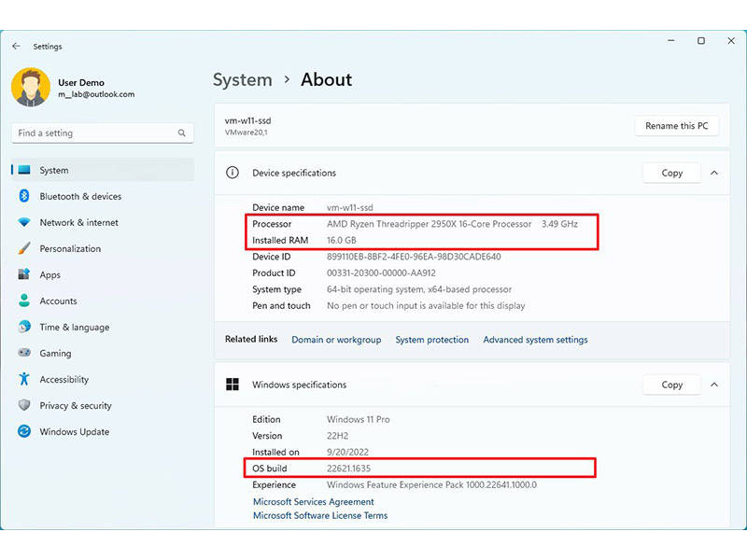Click the Device ID value
Image resolution: width=747 pixels, height=560 pixels.
[x=414, y=257]
